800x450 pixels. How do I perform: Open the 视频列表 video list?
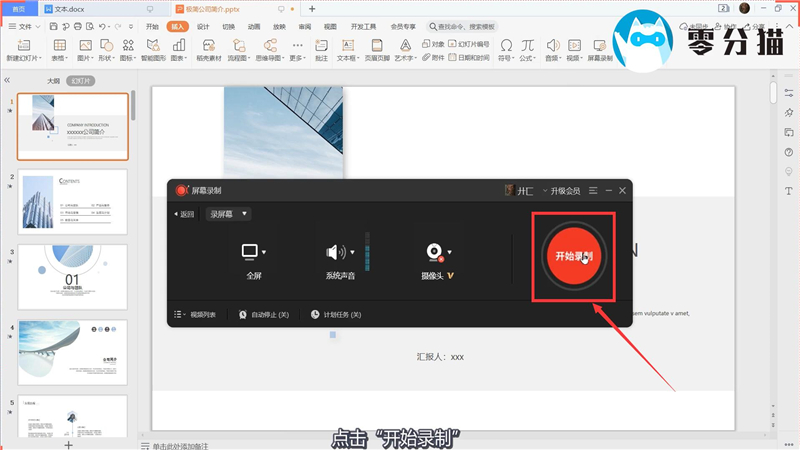[x=195, y=314]
